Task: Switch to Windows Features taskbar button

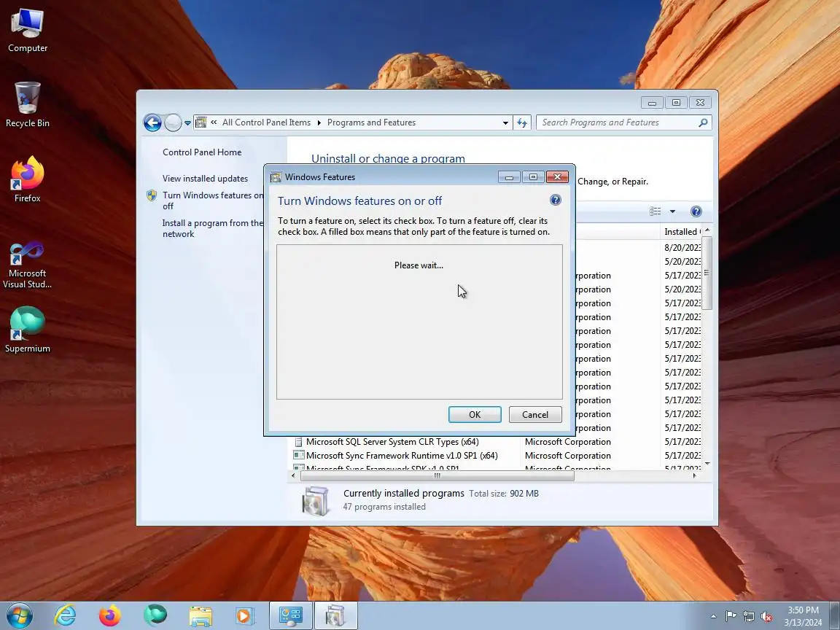Action: [335, 615]
